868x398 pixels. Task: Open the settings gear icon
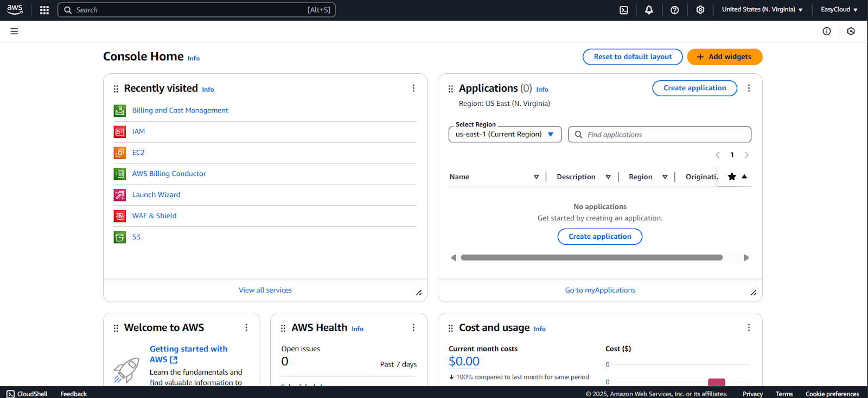[700, 10]
